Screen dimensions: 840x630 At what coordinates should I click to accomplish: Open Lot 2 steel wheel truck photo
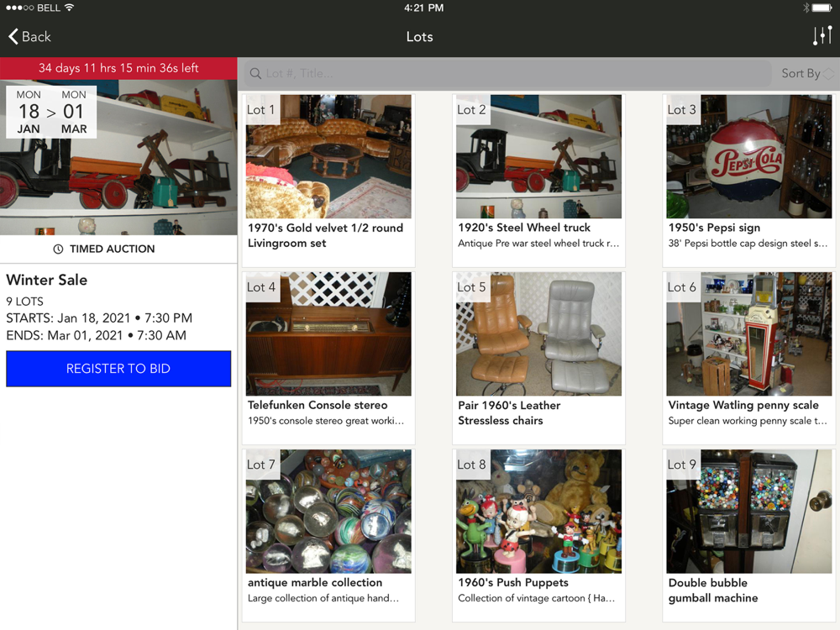coord(538,156)
